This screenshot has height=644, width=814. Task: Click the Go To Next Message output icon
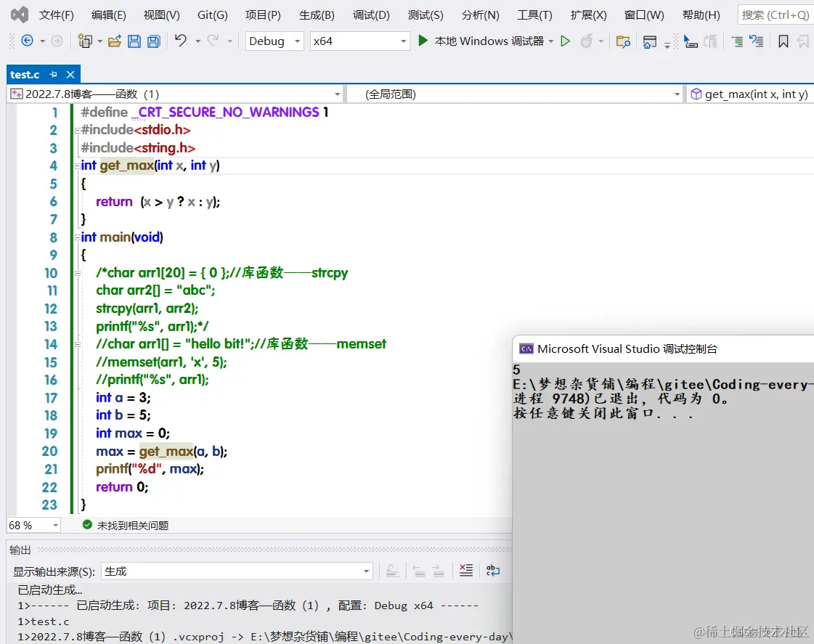pos(438,571)
